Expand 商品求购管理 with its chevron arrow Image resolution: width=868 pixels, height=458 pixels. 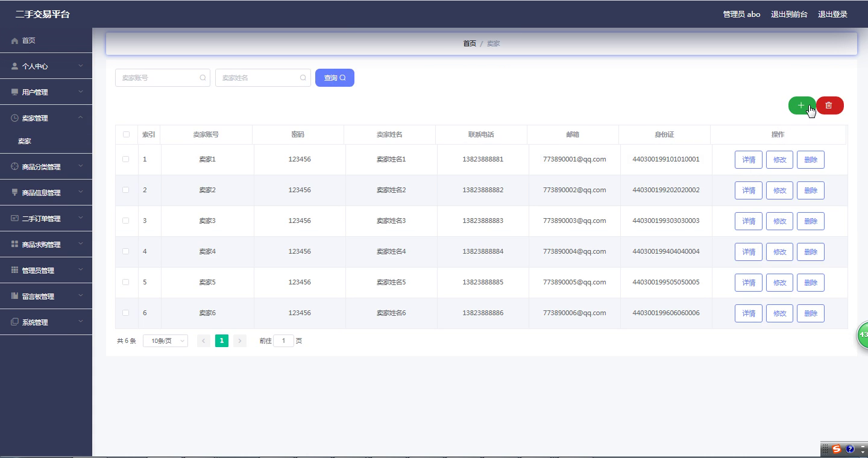(x=81, y=244)
